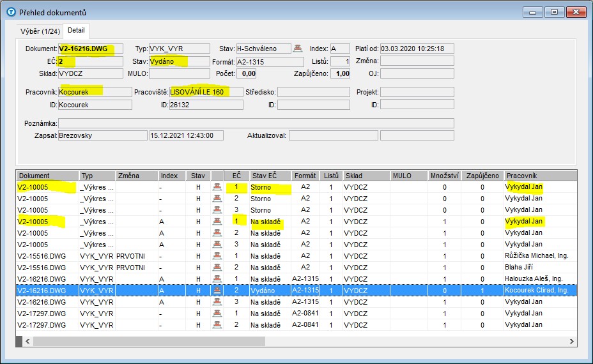The image size is (593, 364).
Task: Click stamp icon in V2-10005 index A EČ 1 row
Action: click(217, 222)
